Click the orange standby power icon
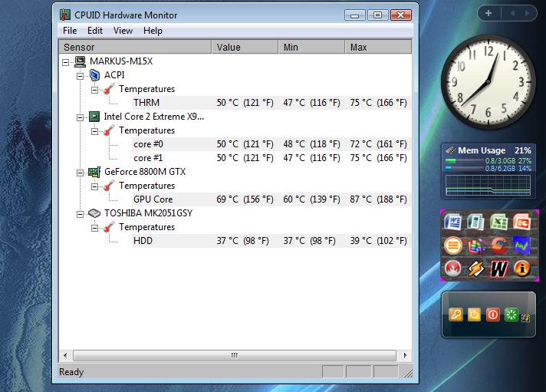The image size is (546, 392). 474,315
